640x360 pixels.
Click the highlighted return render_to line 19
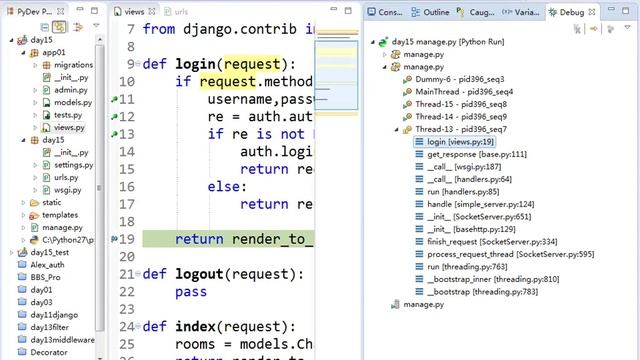[228, 239]
